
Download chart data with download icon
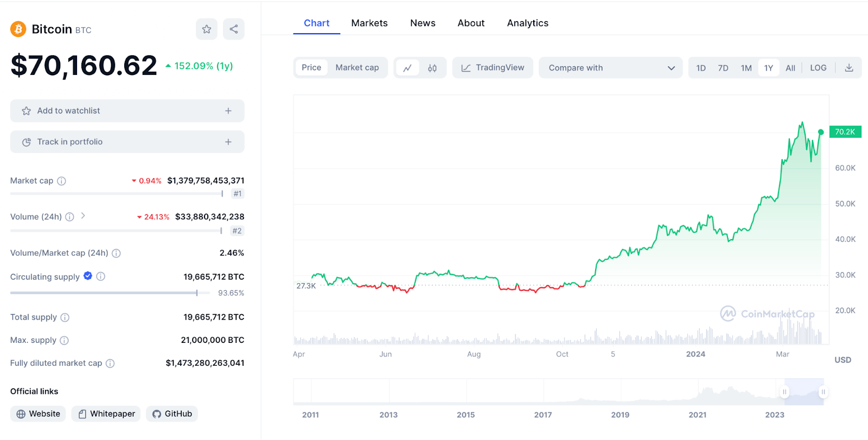pyautogui.click(x=849, y=68)
